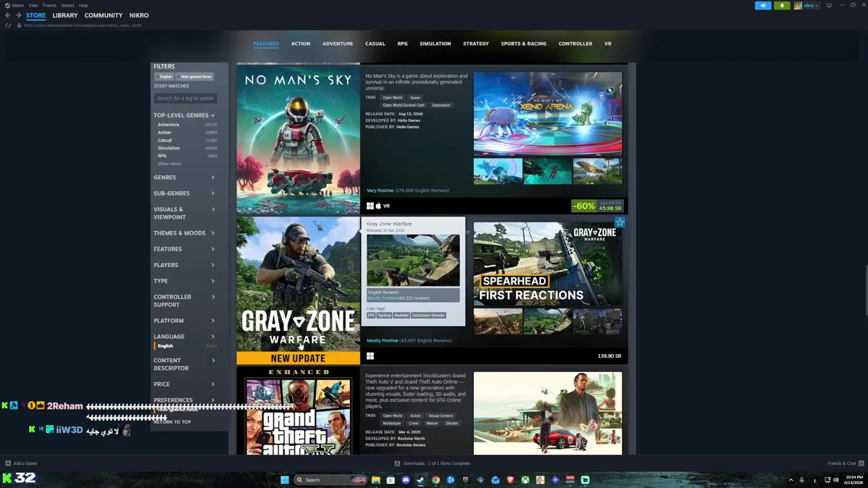
Task: Click the download icon in the status bar
Action: tap(397, 464)
